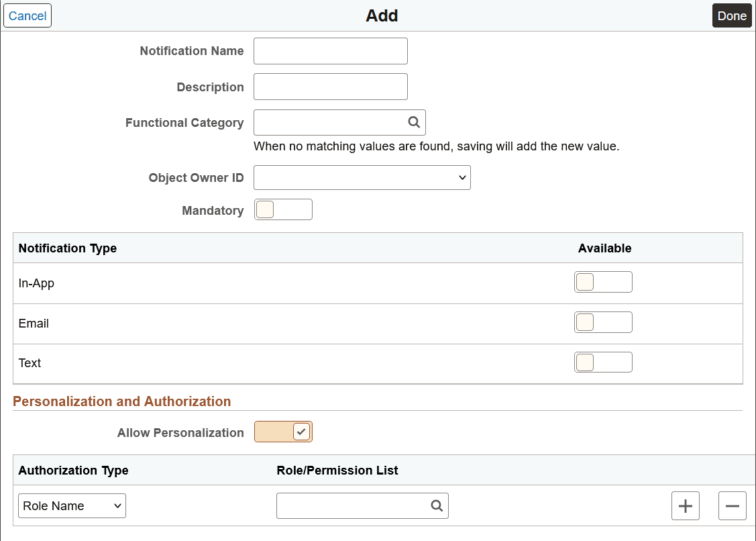756x541 pixels.
Task: Enable the Text Available switch
Action: click(603, 362)
